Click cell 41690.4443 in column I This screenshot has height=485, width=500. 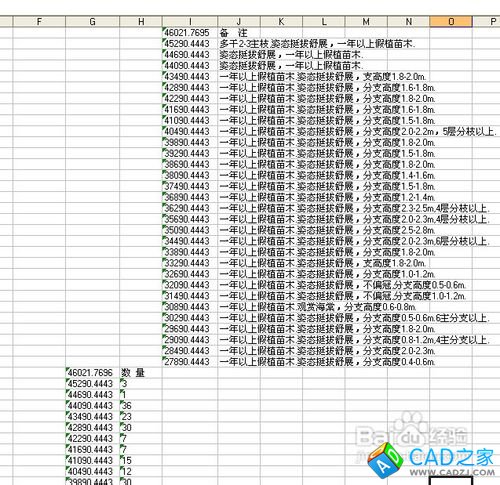pyautogui.click(x=190, y=110)
